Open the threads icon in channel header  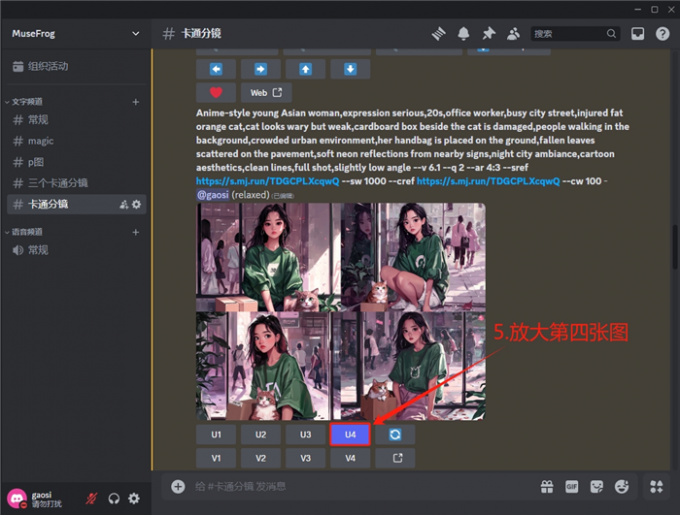[438, 33]
